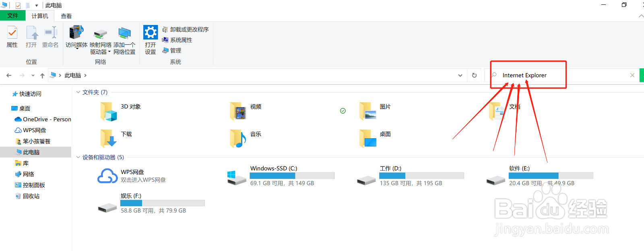The height and width of the screenshot is (251, 644).
Task: Click Add a network location (添加一个网络位置) icon
Action: point(124,33)
